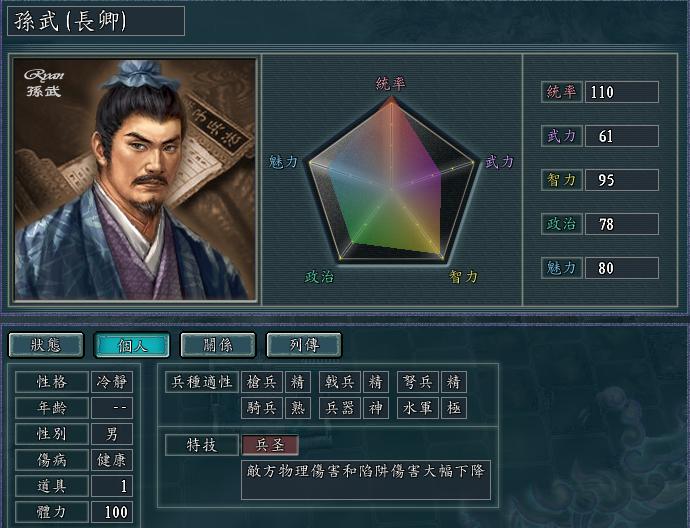This screenshot has width=690, height=528.
Task: Select the 弩兵 troop aptitude cell
Action: click(418, 382)
